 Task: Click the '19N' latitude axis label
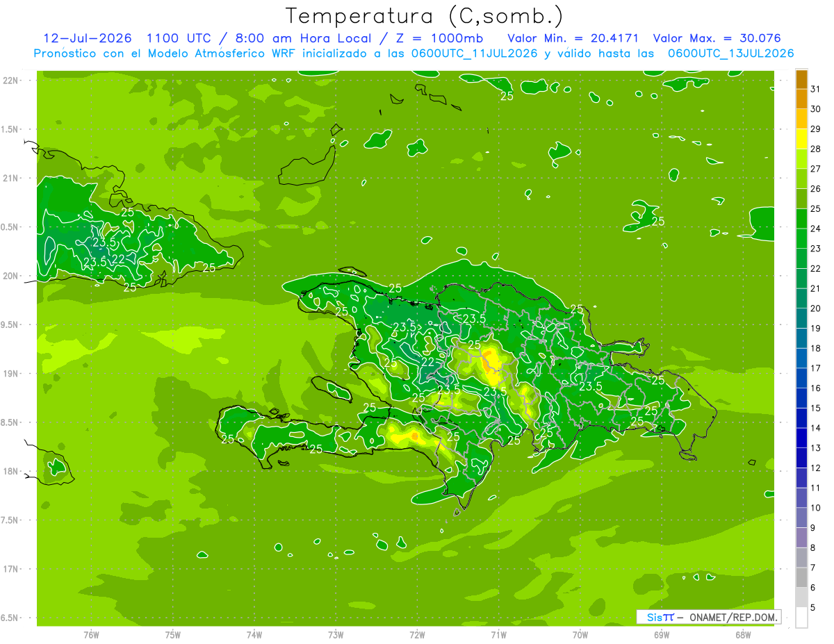[x=10, y=374]
